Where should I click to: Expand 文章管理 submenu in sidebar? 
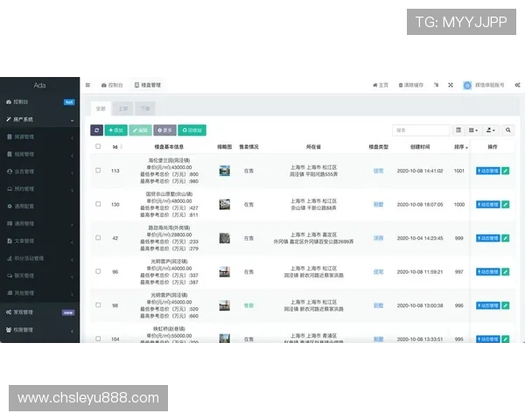click(x=40, y=241)
